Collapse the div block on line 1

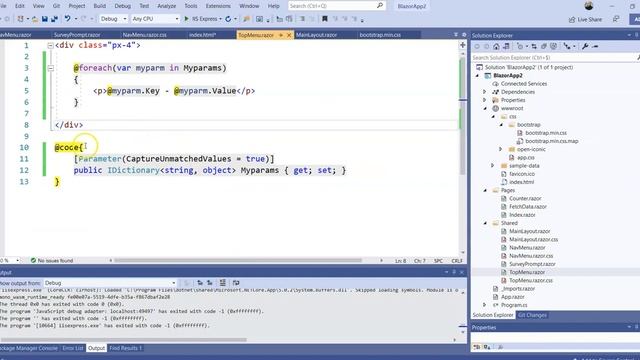50,45
